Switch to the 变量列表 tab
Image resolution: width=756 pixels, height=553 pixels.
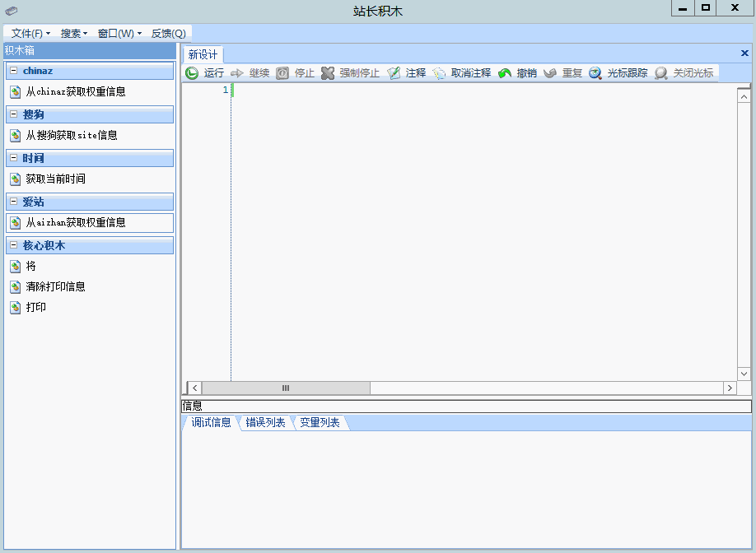pos(320,423)
